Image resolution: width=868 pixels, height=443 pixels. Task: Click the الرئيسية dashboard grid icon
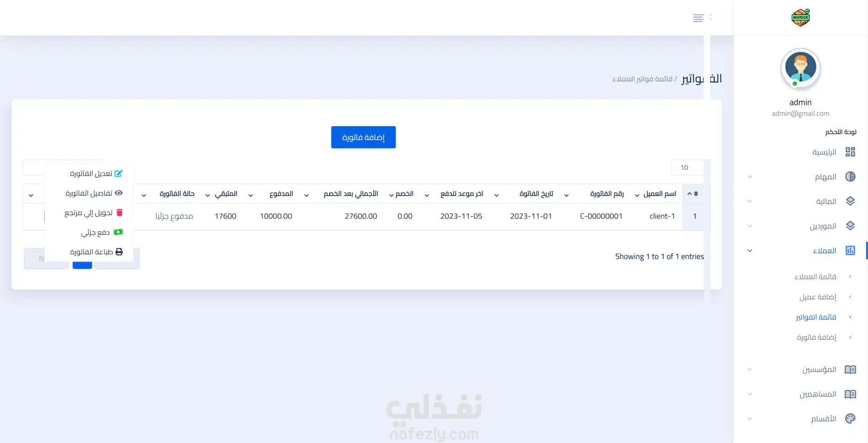(x=850, y=152)
